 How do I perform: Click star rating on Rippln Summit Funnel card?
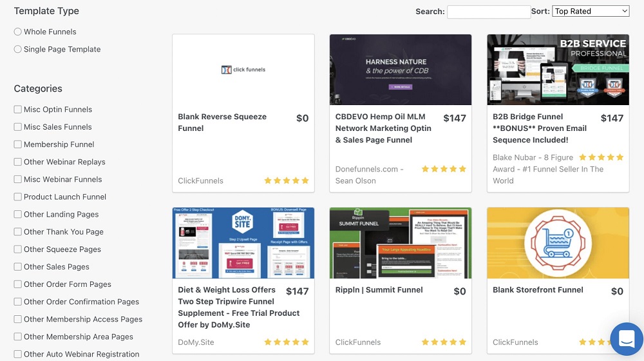444,342
